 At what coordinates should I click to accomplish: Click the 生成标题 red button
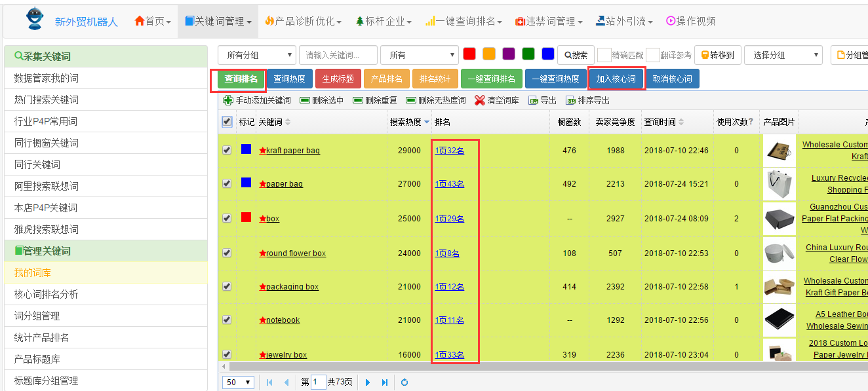tap(338, 79)
